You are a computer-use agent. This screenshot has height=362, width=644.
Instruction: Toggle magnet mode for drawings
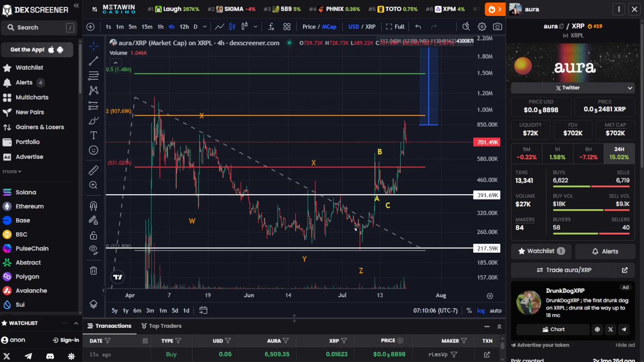[x=93, y=205]
